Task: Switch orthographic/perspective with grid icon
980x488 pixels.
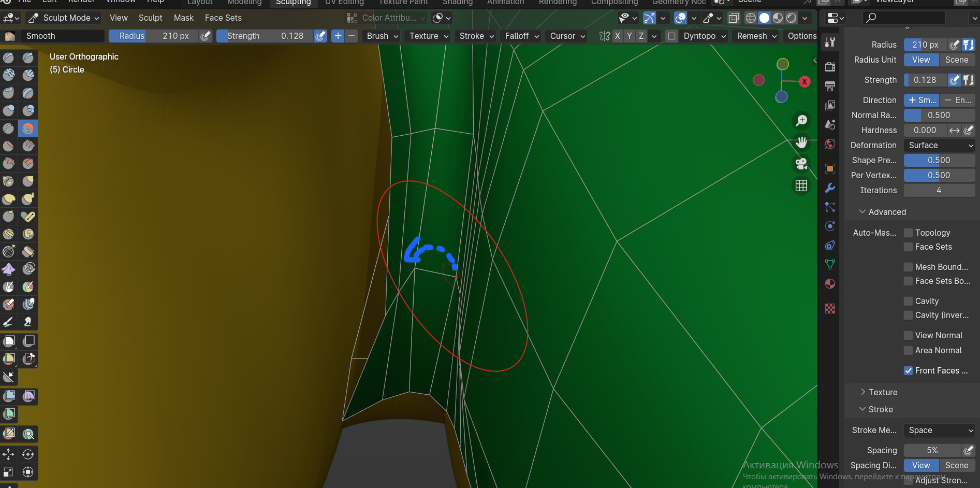Action: click(x=801, y=185)
